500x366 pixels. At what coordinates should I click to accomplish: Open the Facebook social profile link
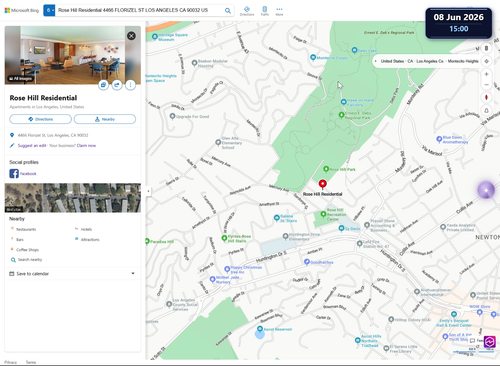click(x=23, y=174)
